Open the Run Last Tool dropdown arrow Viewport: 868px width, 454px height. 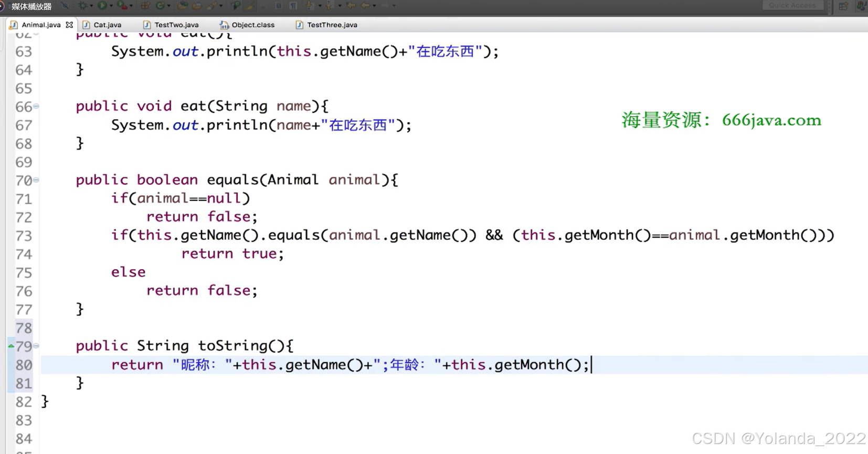131,6
